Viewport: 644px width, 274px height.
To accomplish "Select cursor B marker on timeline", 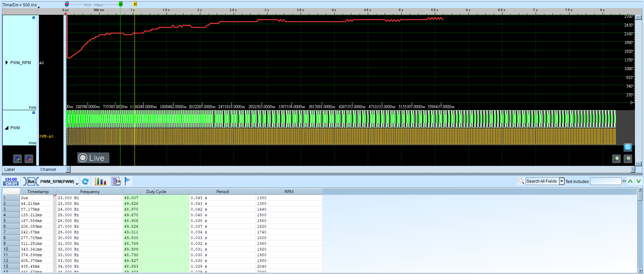I will (135, 4).
